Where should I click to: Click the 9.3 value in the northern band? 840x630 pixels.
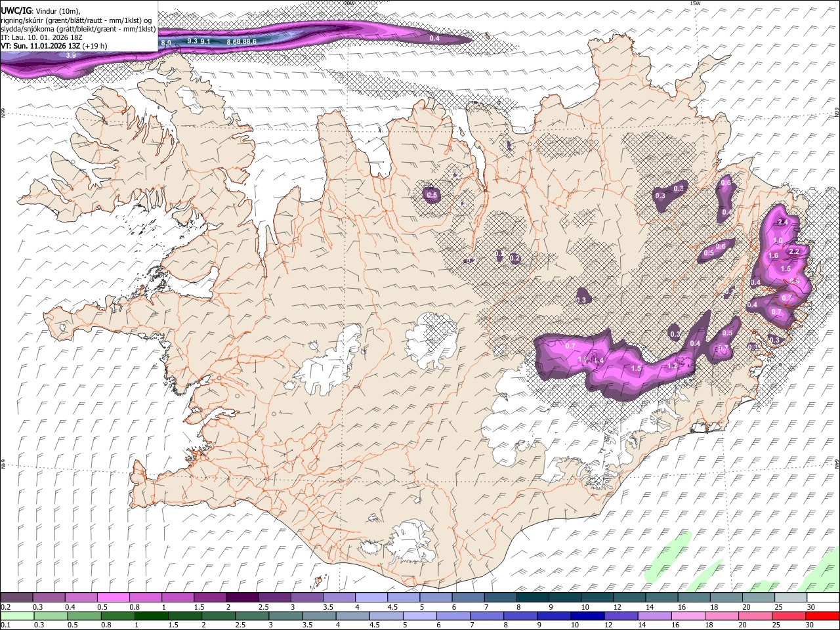(192, 41)
